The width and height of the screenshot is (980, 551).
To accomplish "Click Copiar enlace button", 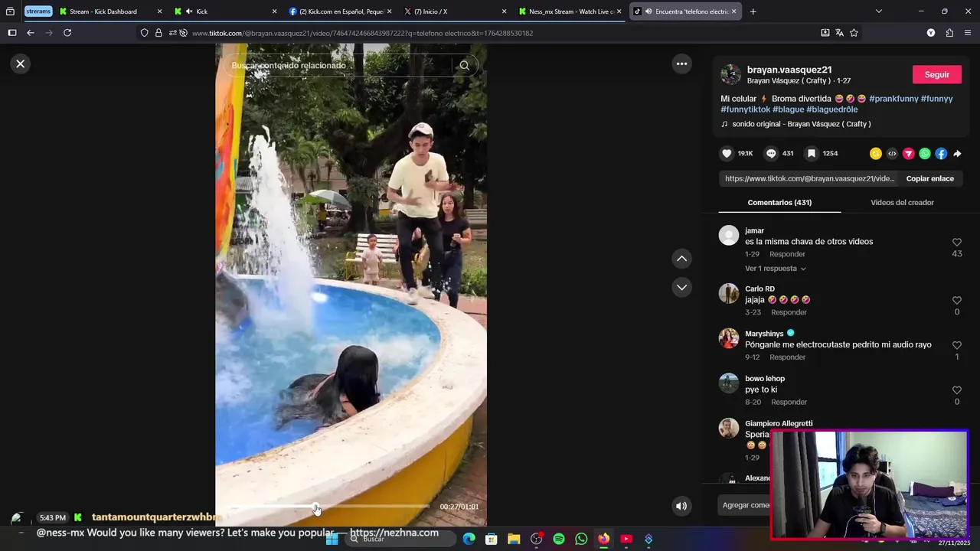I will (x=929, y=178).
